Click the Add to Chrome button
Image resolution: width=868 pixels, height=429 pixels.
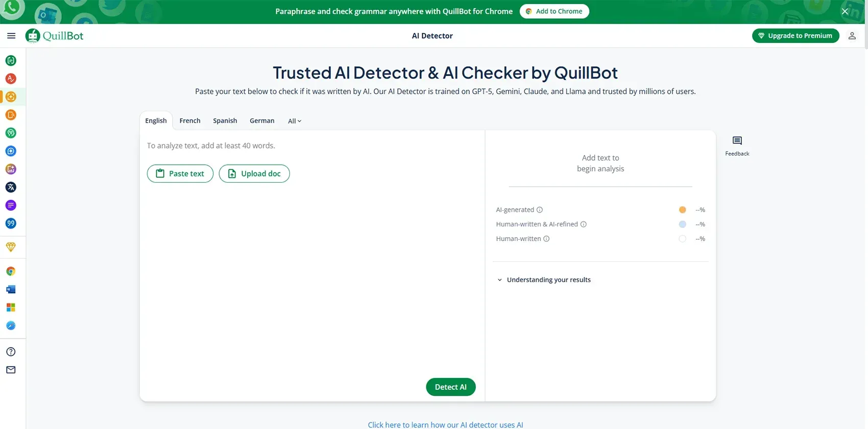click(x=554, y=11)
